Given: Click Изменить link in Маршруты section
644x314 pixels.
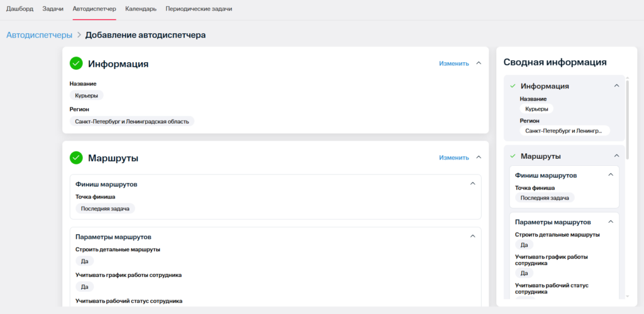Looking at the screenshot, I should point(453,158).
